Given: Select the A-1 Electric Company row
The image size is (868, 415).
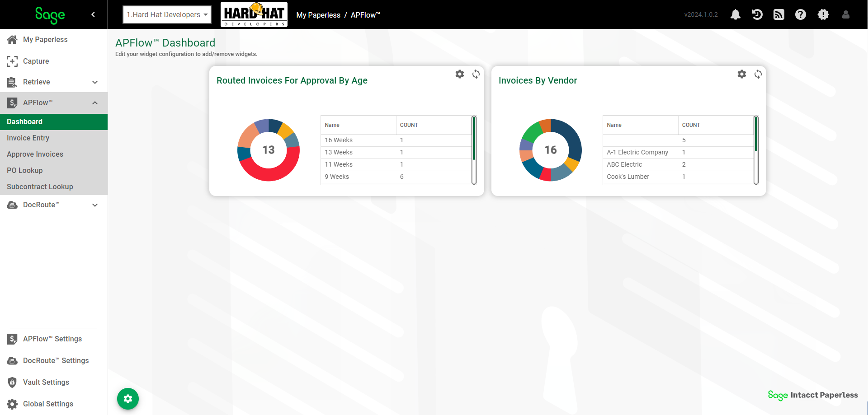Looking at the screenshot, I should pos(678,153).
